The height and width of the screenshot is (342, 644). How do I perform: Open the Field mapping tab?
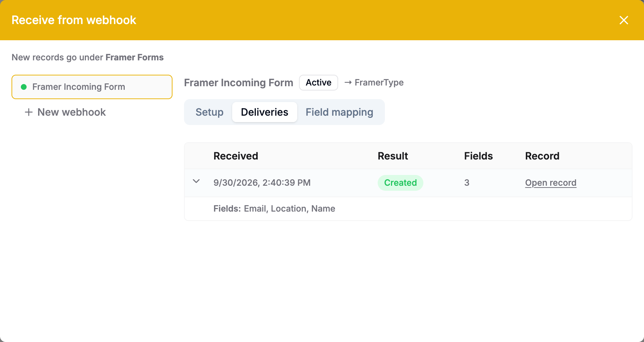[339, 112]
